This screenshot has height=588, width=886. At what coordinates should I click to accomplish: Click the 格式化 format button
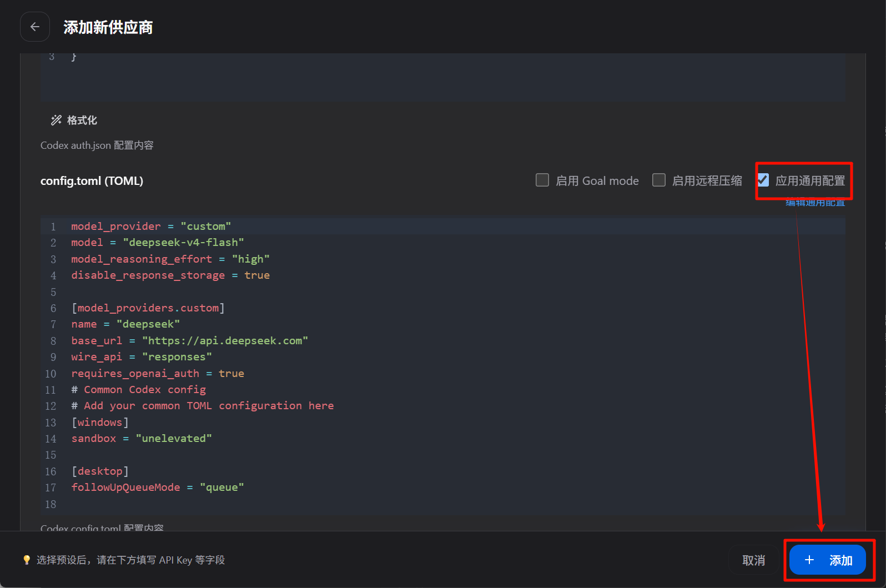[74, 120]
